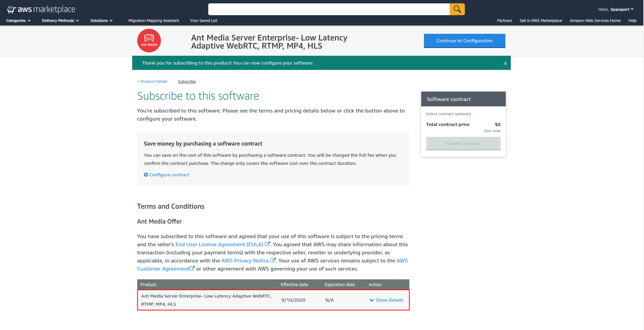Open the AWS Customer Agreement link
644x330 pixels.
[163, 269]
